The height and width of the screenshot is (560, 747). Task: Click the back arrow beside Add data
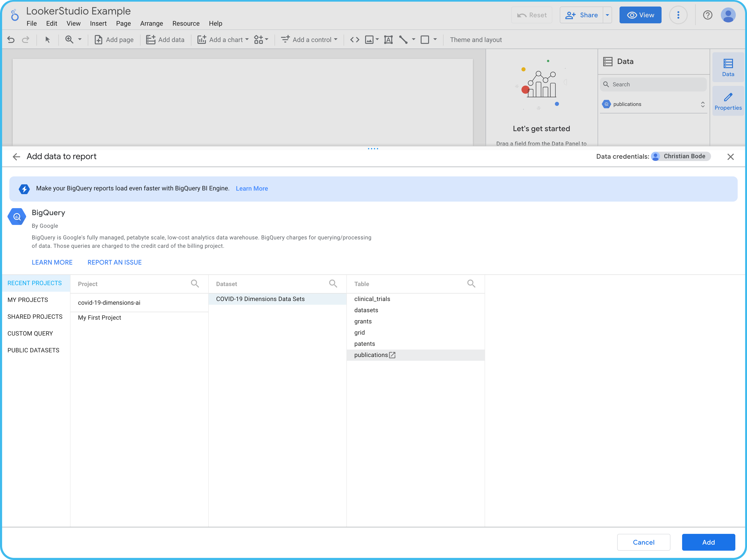16,157
